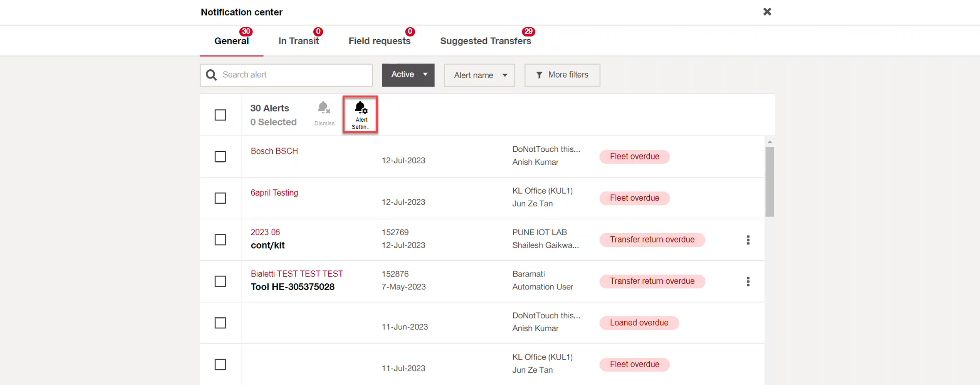Click the Suggested Transfers 29 badge

click(x=528, y=31)
